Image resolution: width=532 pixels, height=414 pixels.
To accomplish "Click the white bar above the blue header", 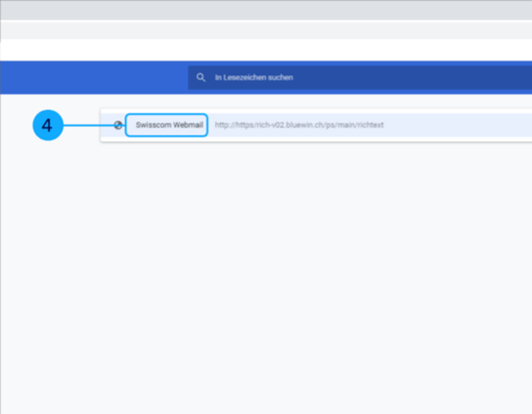I will (266, 50).
